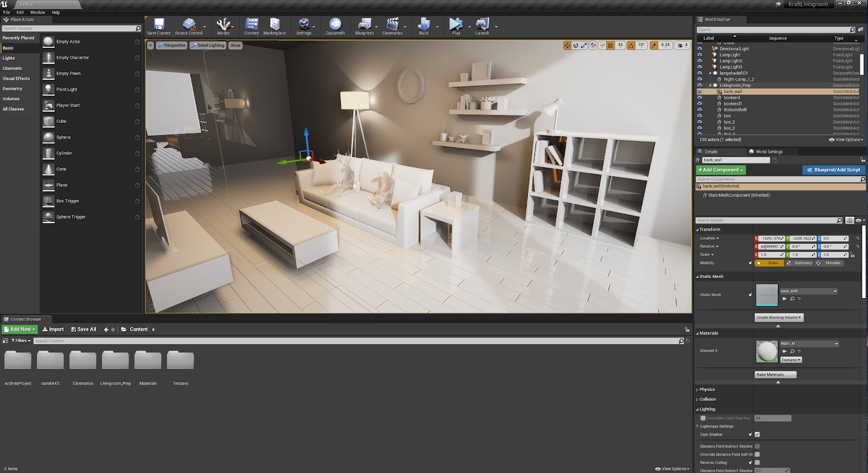Open the Window menu
868x473 pixels.
pos(37,12)
